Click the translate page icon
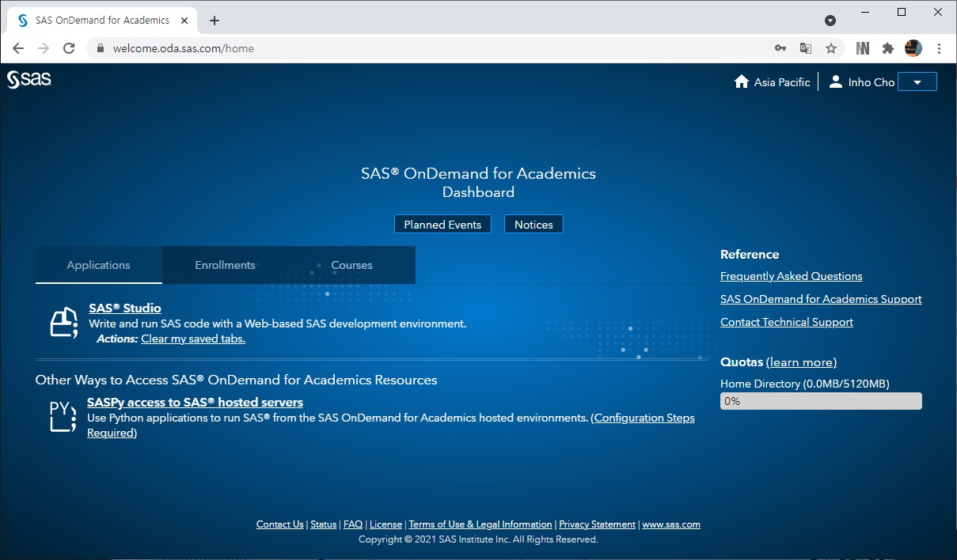Screen dimensions: 957x560 coord(806,48)
